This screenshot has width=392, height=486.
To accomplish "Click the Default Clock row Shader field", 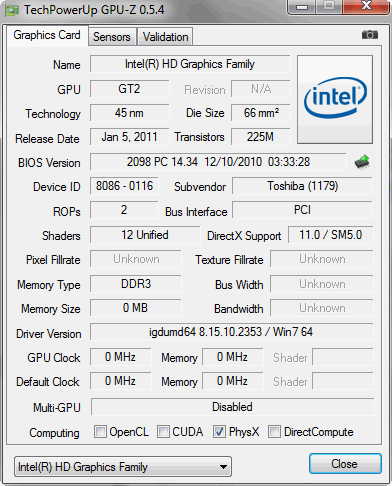I will click(343, 381).
